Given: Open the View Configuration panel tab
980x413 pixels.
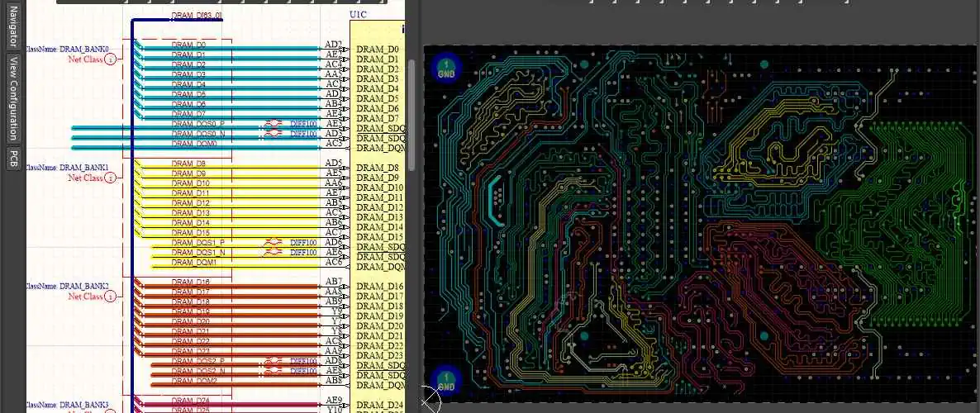Looking at the screenshot, I should (x=12, y=98).
